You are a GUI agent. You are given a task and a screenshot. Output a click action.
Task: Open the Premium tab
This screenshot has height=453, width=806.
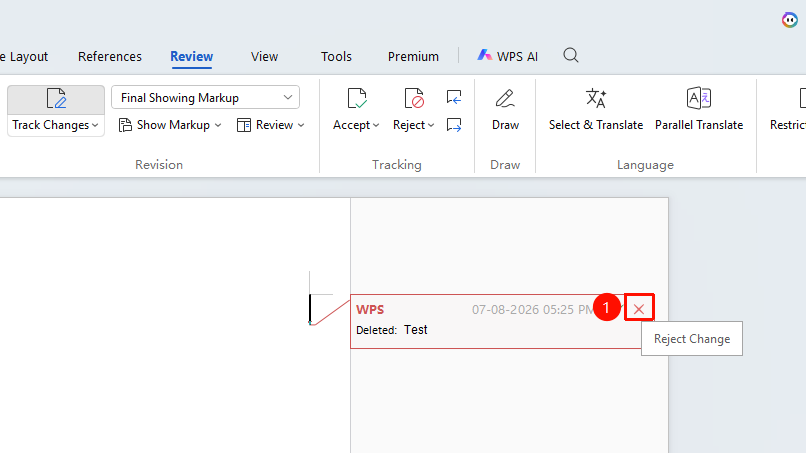tap(413, 57)
